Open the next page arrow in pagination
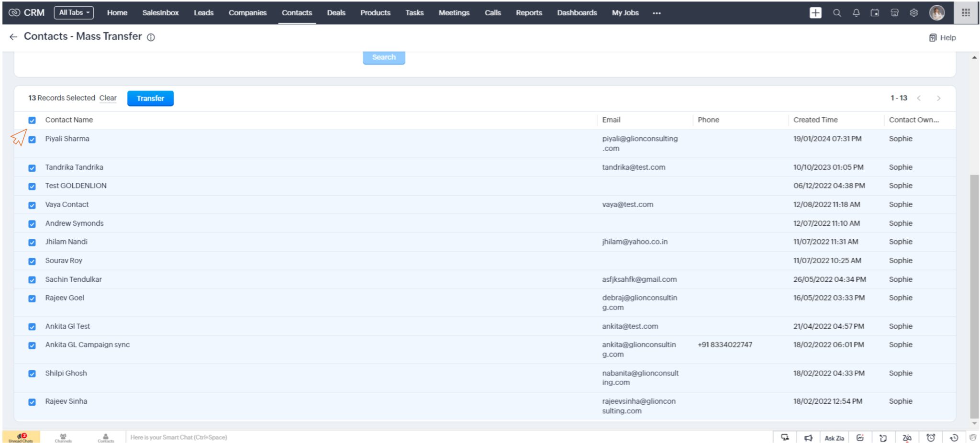This screenshot has width=980, height=443. click(x=939, y=98)
